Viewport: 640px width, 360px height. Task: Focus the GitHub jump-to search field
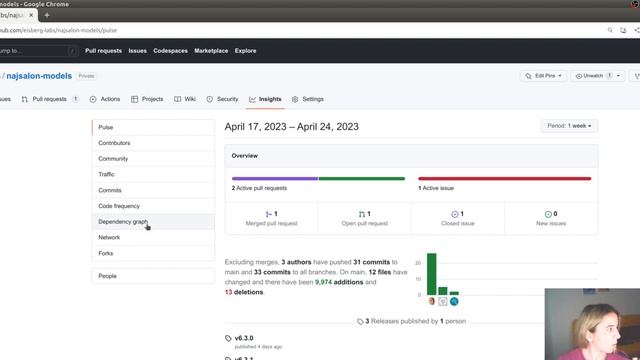pyautogui.click(x=38, y=51)
